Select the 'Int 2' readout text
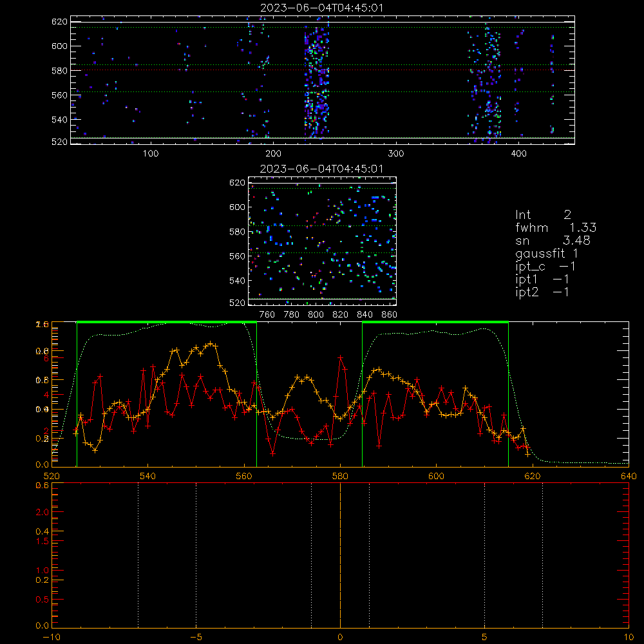Viewport: 644px width, 644px height. tap(543, 214)
